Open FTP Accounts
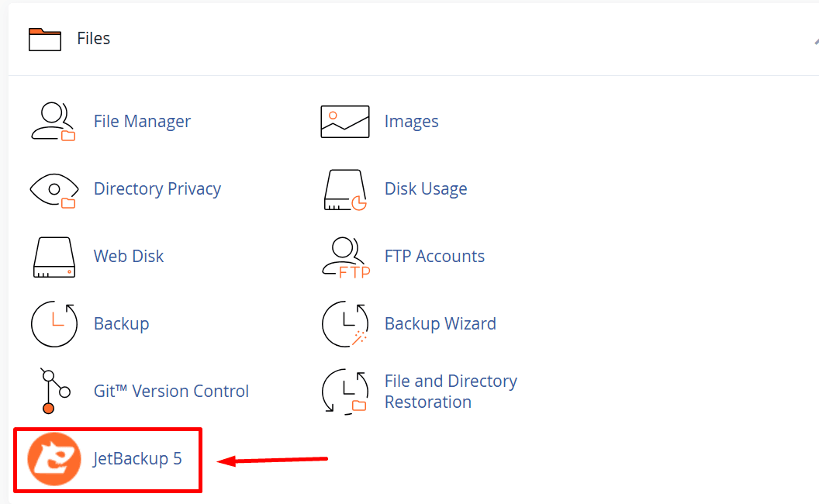 434,256
